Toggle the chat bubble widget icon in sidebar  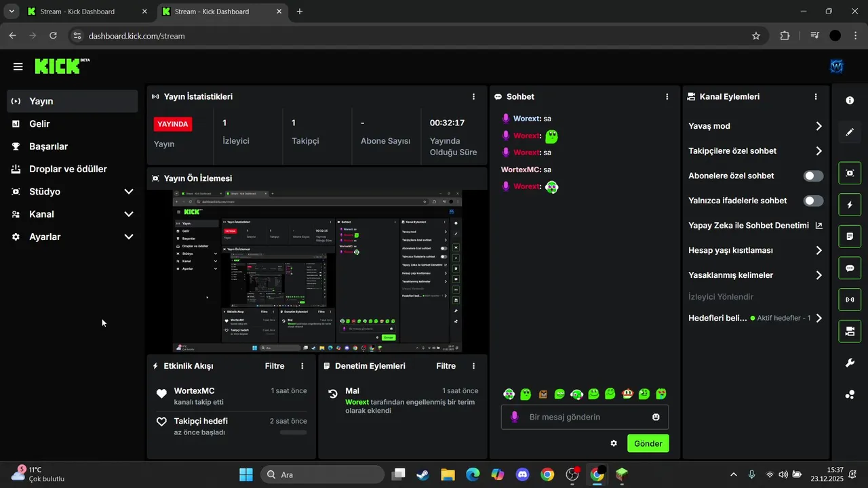pyautogui.click(x=850, y=268)
